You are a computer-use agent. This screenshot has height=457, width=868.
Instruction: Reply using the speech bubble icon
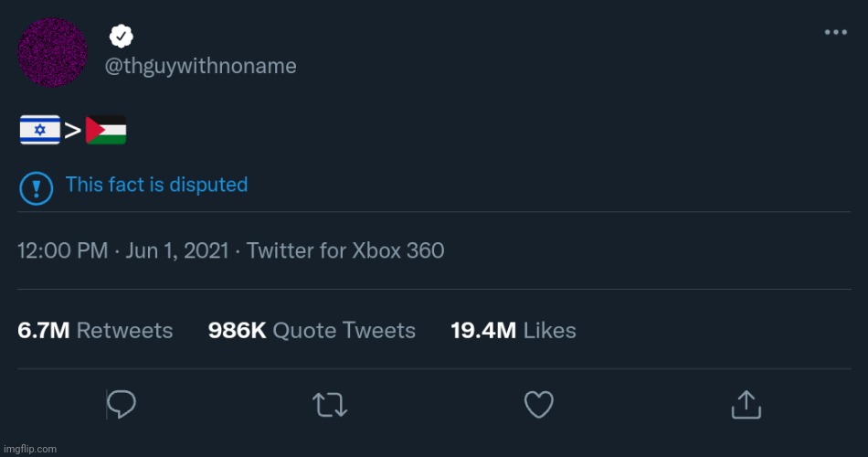coord(122,404)
